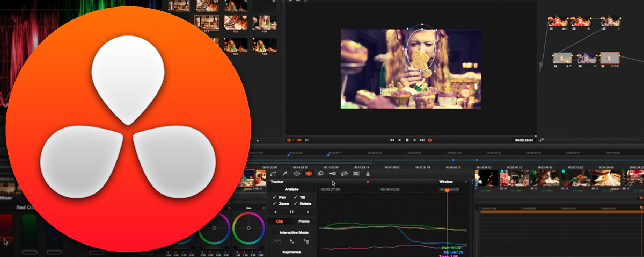Click the orange tracker graph playhead

click(447, 190)
